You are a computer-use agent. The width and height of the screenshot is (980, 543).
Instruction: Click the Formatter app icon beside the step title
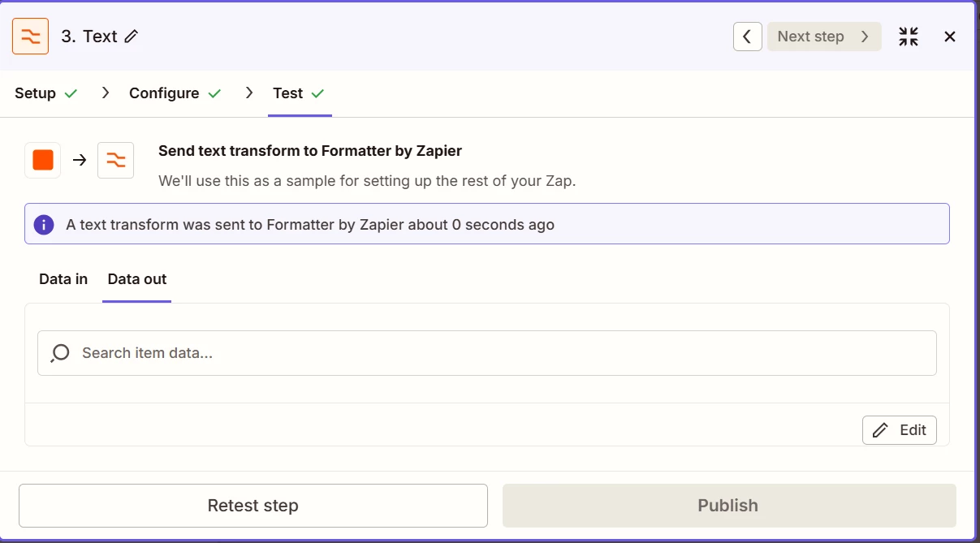(30, 37)
